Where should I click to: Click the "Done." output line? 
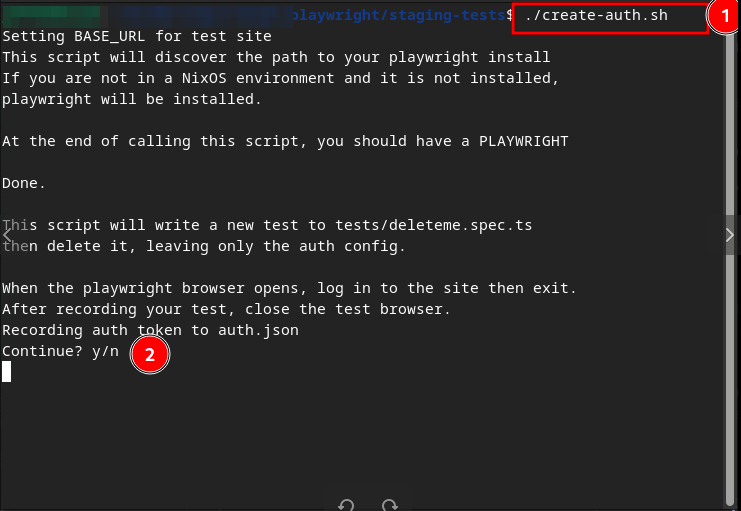pos(24,183)
